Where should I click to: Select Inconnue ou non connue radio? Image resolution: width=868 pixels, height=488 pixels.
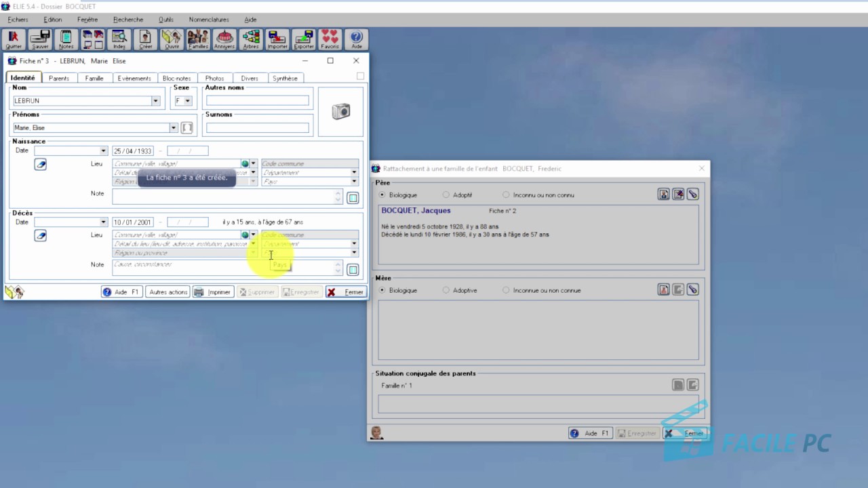[506, 290]
